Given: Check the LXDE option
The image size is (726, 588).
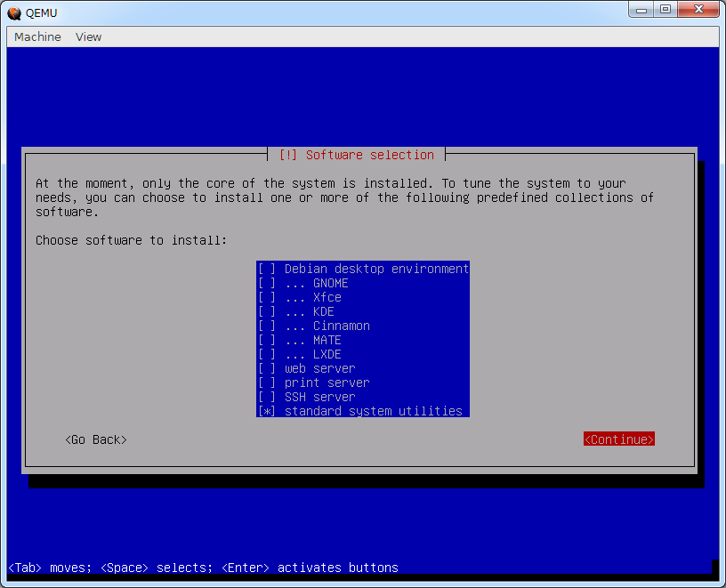Looking at the screenshot, I should [267, 354].
